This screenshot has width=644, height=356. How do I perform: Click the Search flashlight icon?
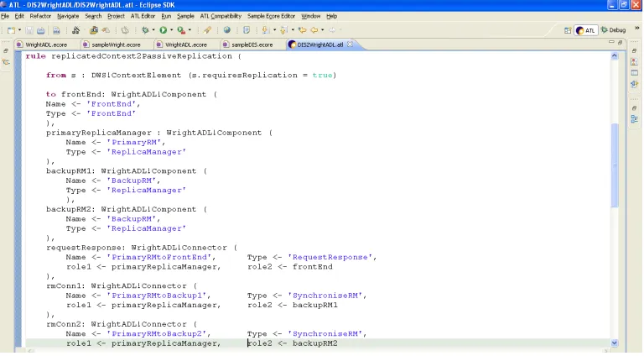[207, 30]
